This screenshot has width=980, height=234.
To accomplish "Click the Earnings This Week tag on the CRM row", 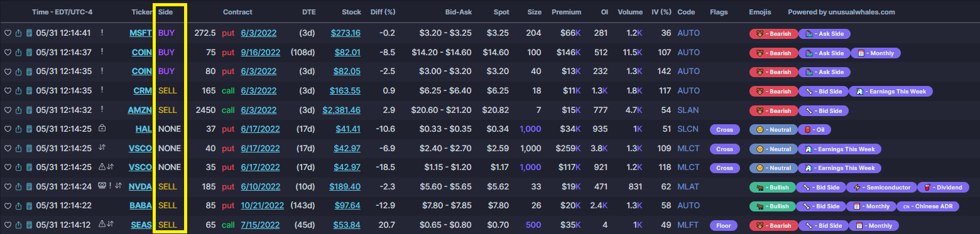I will [891, 92].
